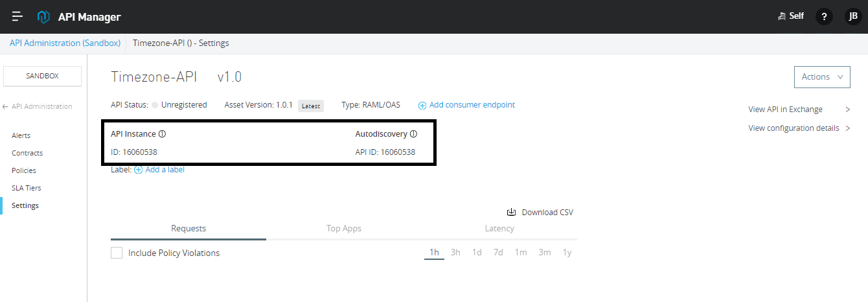Open the View API in Exchange link
The image size is (868, 302).
click(785, 110)
